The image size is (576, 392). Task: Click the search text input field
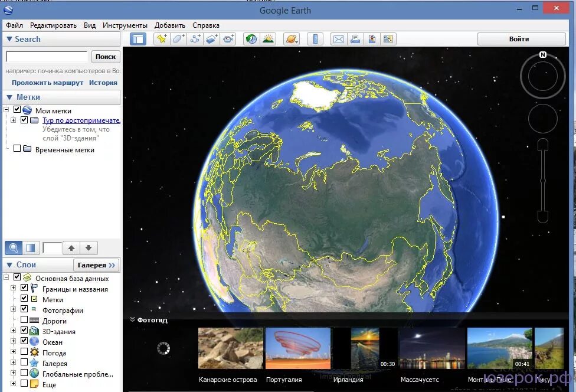click(47, 57)
